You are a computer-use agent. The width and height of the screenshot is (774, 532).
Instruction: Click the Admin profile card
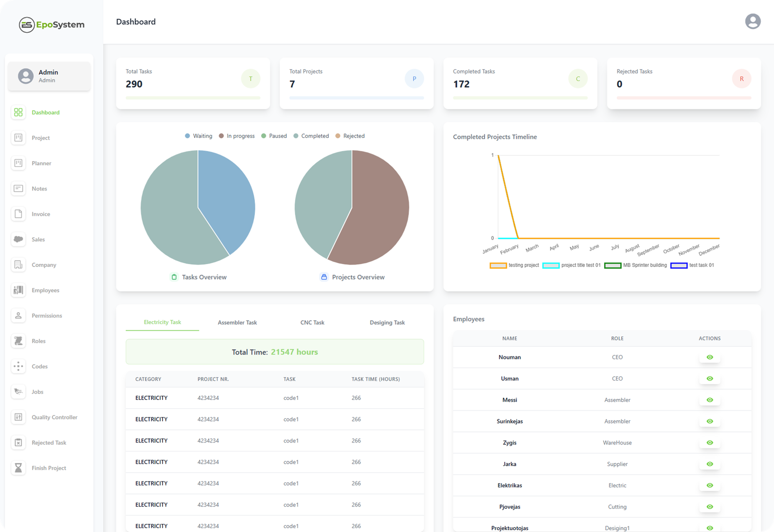[49, 76]
